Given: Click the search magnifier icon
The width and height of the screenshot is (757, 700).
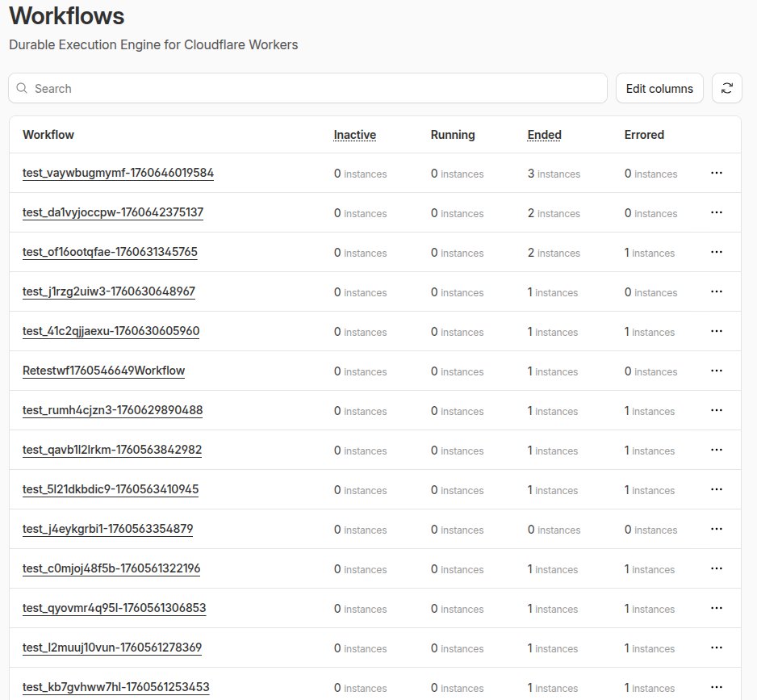Looking at the screenshot, I should click(22, 88).
